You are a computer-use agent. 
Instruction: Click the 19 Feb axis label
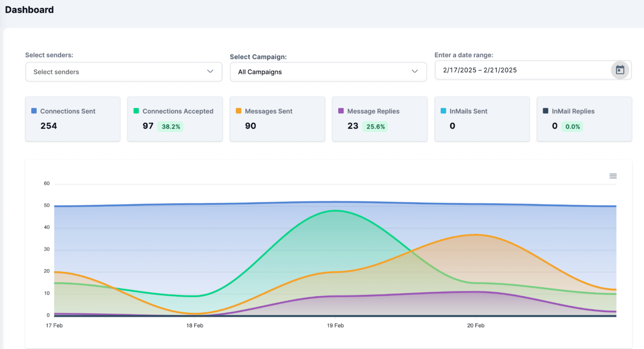[335, 325]
